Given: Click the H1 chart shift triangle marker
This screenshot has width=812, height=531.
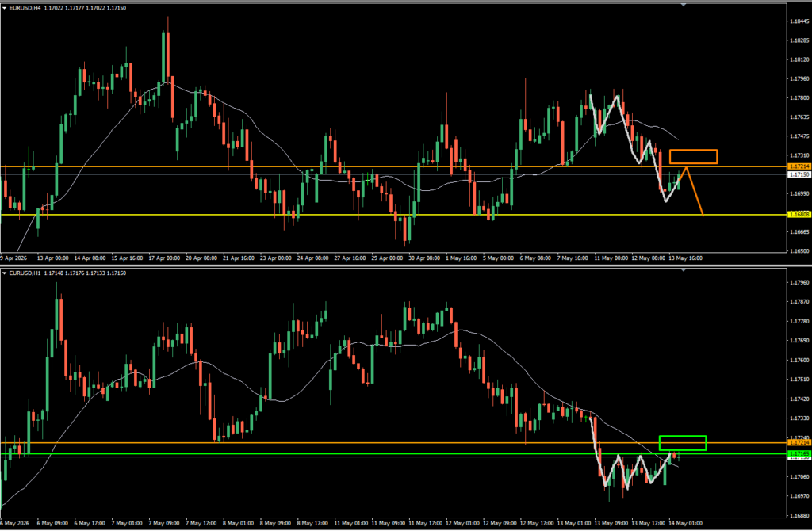Looking at the screenshot, I should [x=683, y=269].
